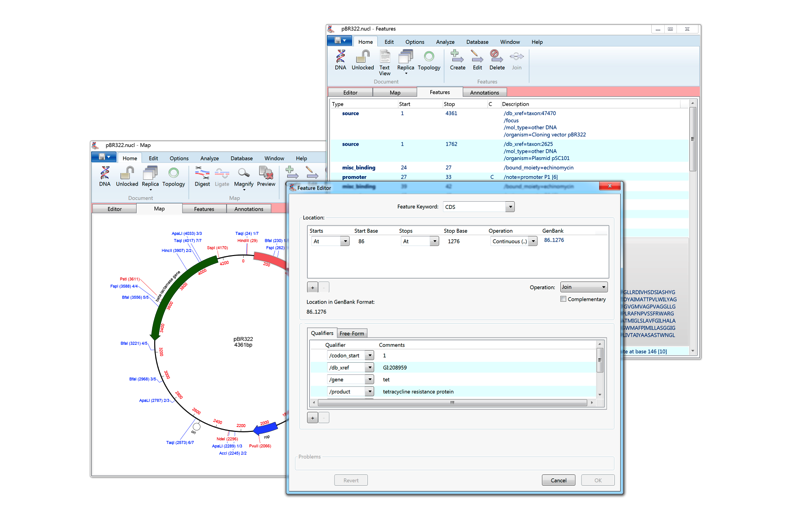This screenshot has width=800, height=516.
Task: Click Digest tool in Map window
Action: click(202, 176)
